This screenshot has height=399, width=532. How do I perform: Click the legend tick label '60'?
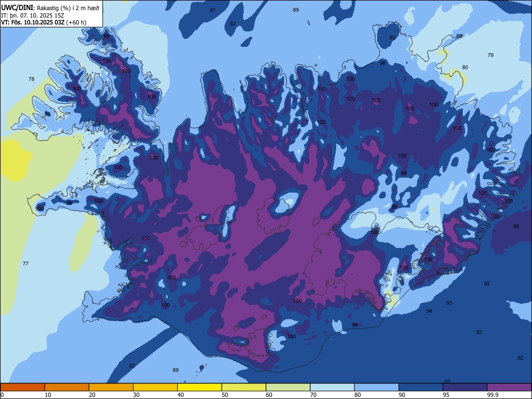[x=269, y=395]
